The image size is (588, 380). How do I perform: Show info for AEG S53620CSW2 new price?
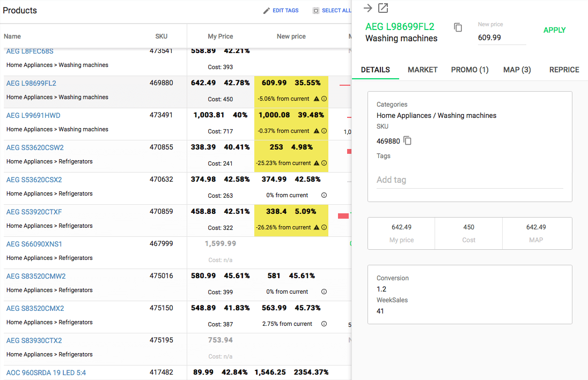click(324, 163)
